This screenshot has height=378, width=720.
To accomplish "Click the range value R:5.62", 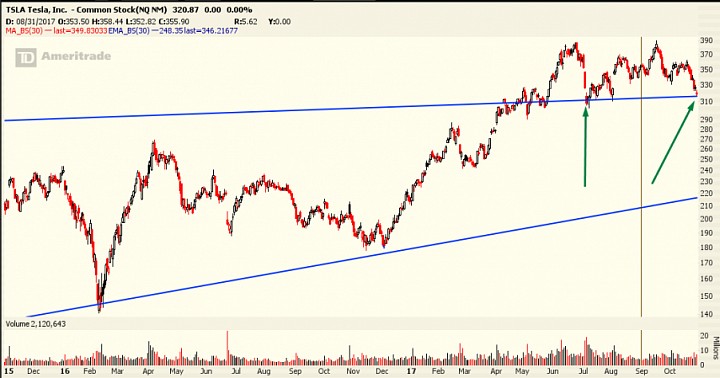I will 246,22.
